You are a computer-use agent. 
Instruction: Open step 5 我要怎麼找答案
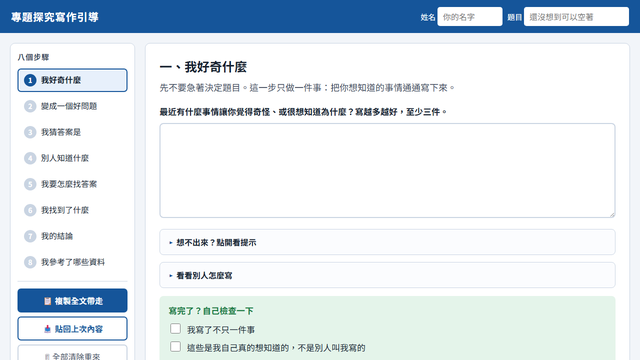pyautogui.click(x=72, y=184)
